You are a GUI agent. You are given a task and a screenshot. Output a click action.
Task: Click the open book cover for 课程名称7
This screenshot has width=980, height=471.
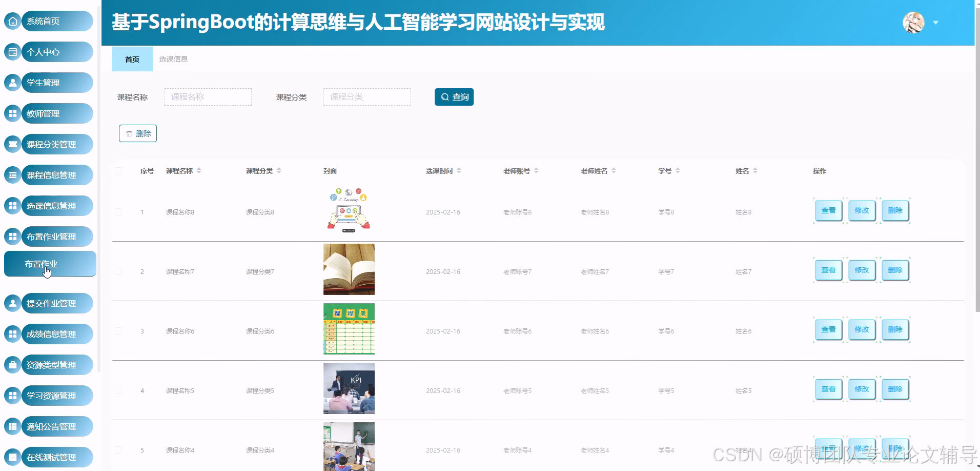(349, 269)
